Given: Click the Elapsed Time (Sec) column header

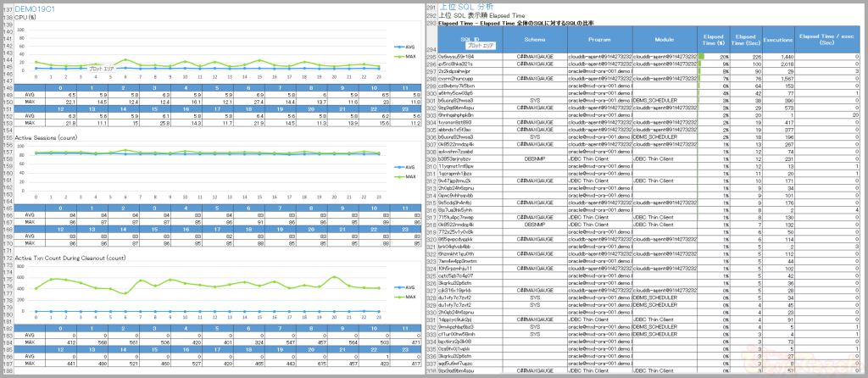Looking at the screenshot, I should [746, 41].
